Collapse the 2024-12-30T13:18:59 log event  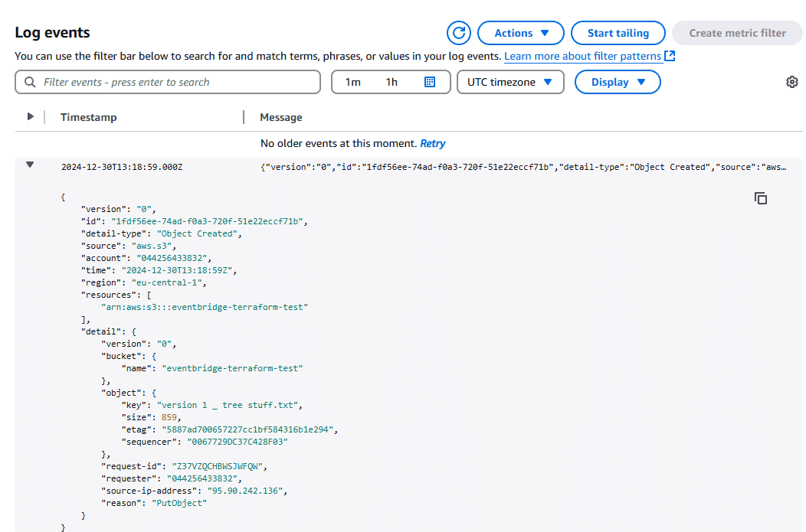click(30, 165)
